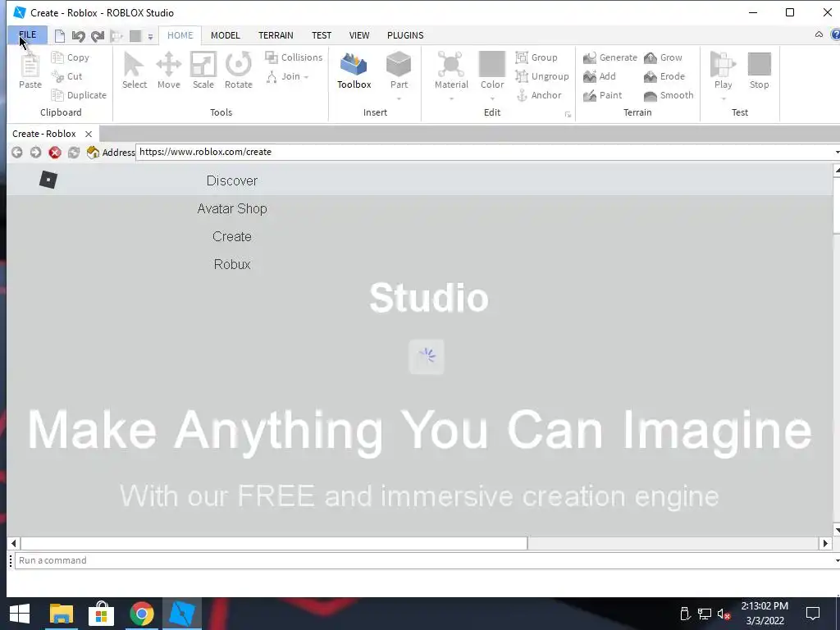The width and height of the screenshot is (840, 630).
Task: Switch to the MODEL ribbon tab
Action: click(x=225, y=35)
